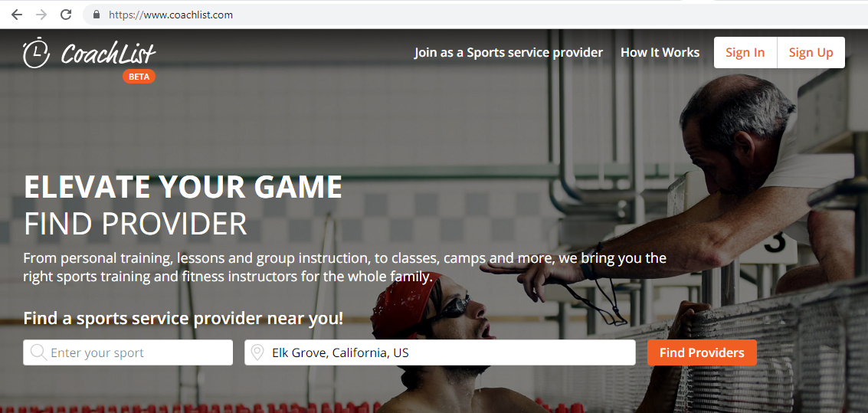Click the browser forward arrow
868x413 pixels.
click(41, 15)
